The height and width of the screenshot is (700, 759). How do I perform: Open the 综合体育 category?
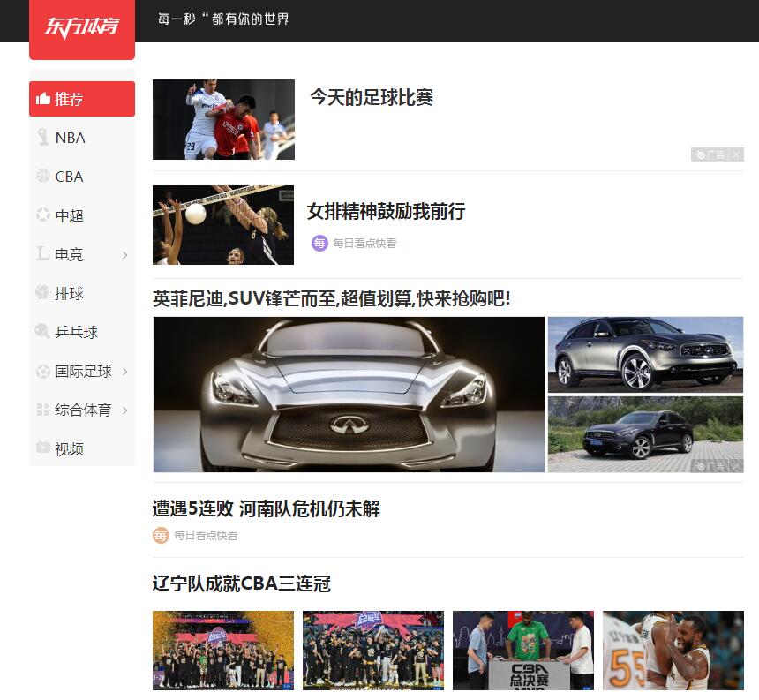(x=82, y=410)
